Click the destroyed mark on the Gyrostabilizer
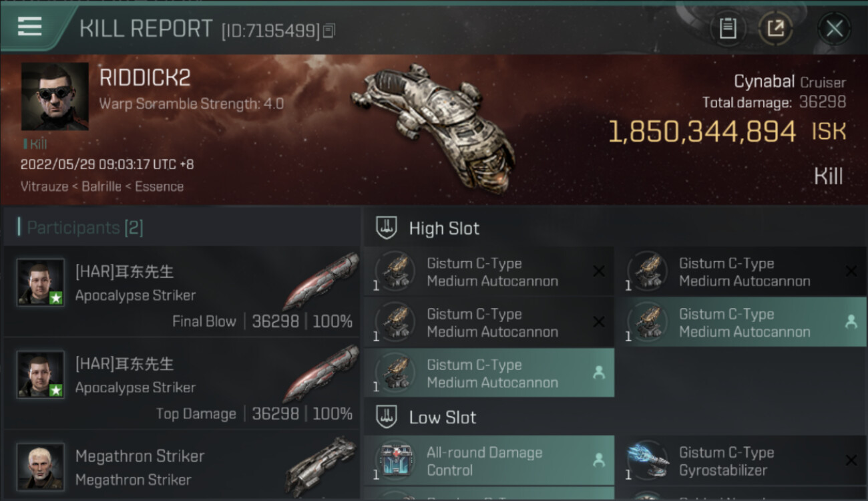The image size is (868, 501). pos(851,460)
